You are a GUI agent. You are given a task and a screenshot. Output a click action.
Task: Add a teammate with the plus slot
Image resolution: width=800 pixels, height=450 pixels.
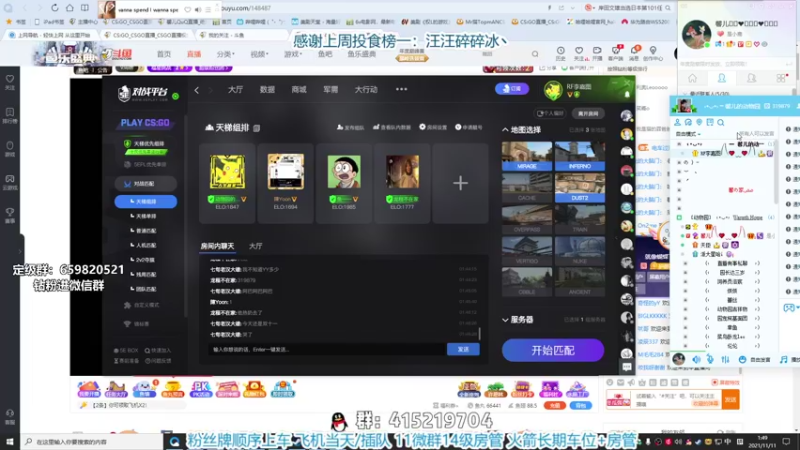click(x=460, y=183)
